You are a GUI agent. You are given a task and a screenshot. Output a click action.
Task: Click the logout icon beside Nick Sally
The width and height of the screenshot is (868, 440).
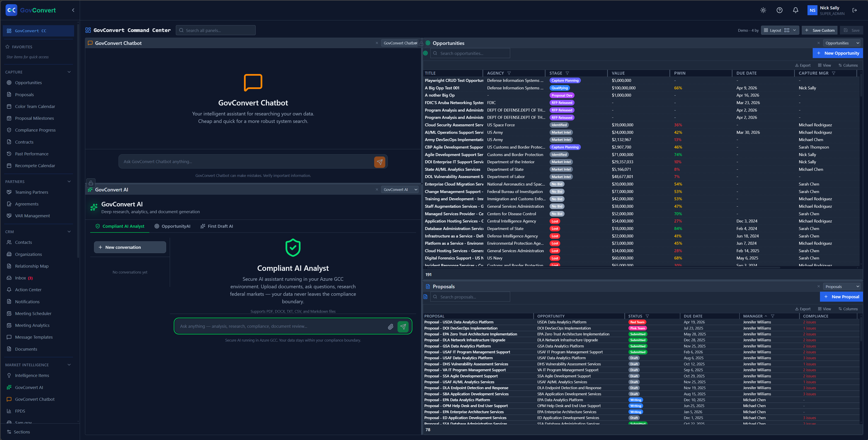click(x=855, y=10)
